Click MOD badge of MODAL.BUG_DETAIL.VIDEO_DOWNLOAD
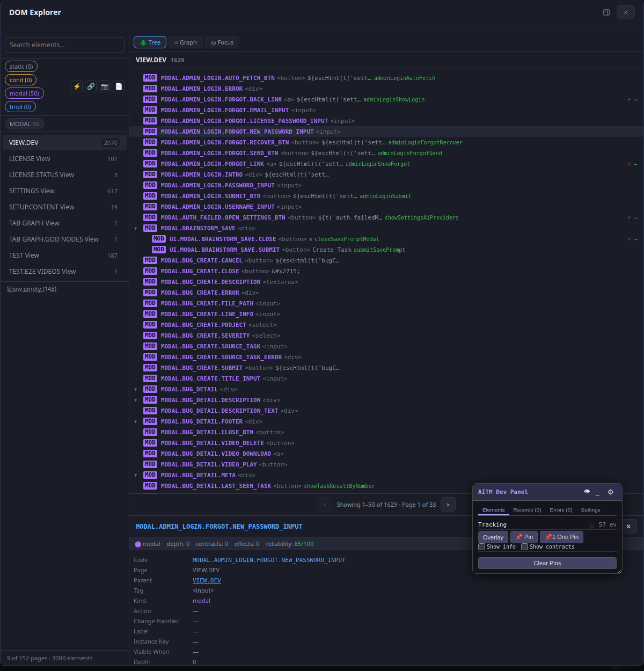Screen dimensions: 644x671 point(150,454)
